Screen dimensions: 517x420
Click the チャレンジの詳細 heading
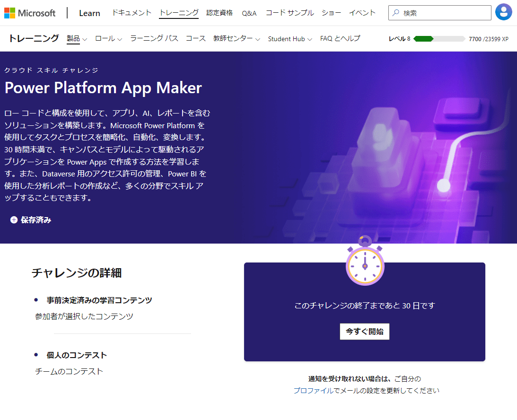[x=77, y=273]
